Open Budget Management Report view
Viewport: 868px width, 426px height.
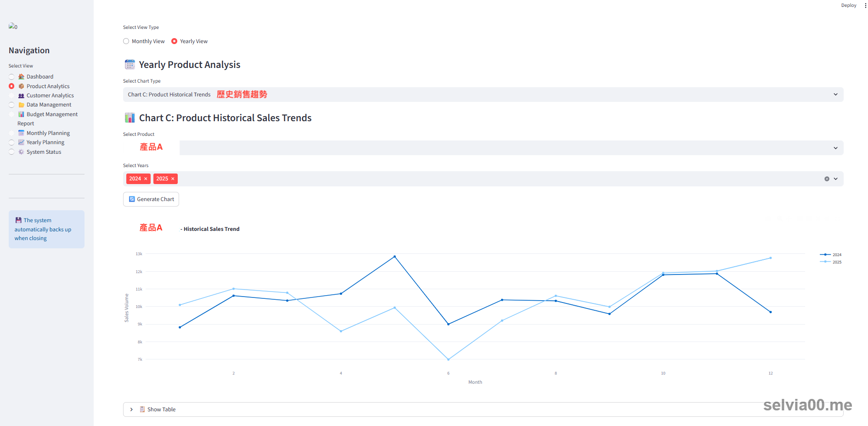(48, 119)
